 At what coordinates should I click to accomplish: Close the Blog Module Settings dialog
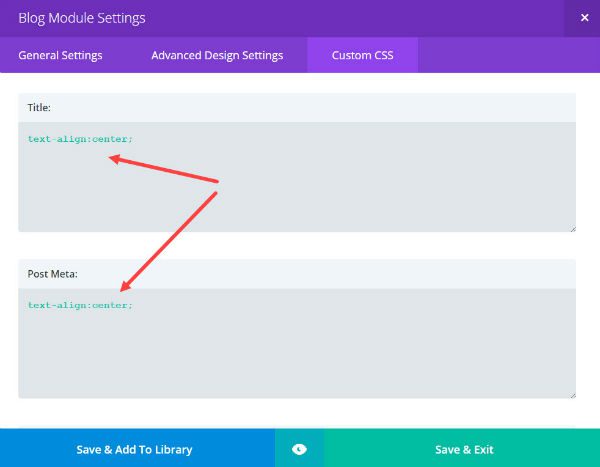(x=584, y=18)
